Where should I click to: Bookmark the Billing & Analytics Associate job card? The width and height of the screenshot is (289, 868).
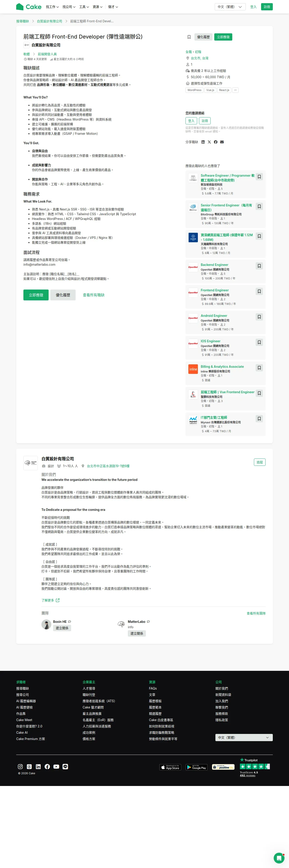[259, 368]
